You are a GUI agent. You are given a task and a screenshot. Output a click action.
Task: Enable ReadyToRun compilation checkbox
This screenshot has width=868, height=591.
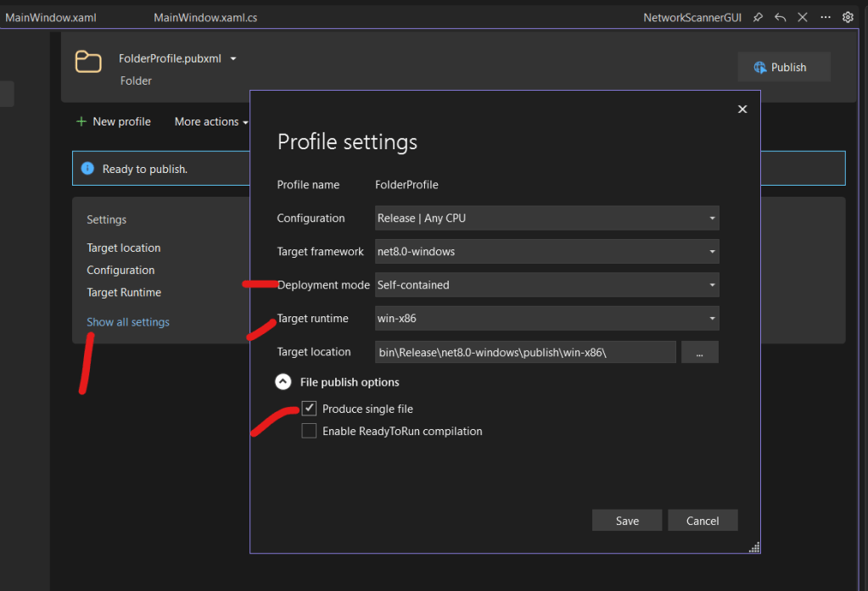coord(309,432)
